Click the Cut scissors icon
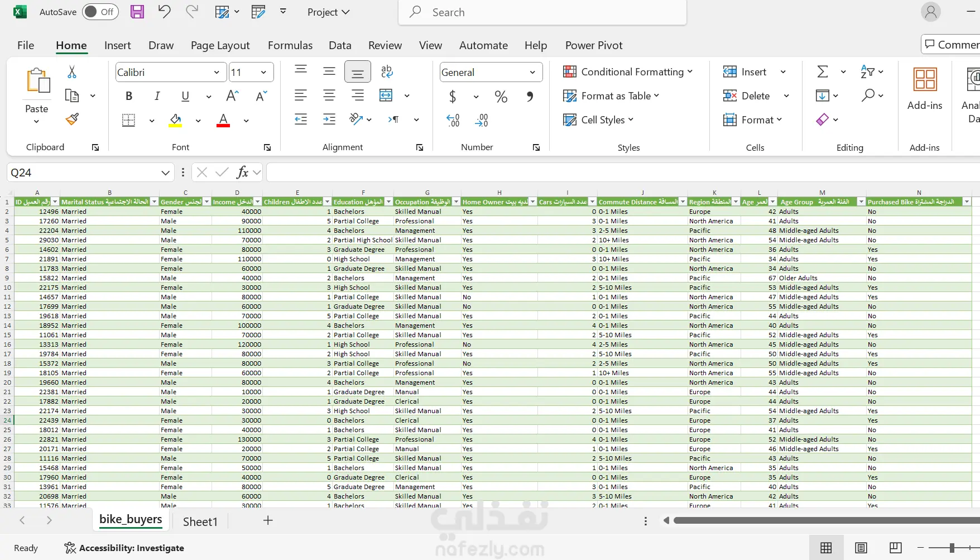Screen dimensions: 980x560 (x=72, y=72)
